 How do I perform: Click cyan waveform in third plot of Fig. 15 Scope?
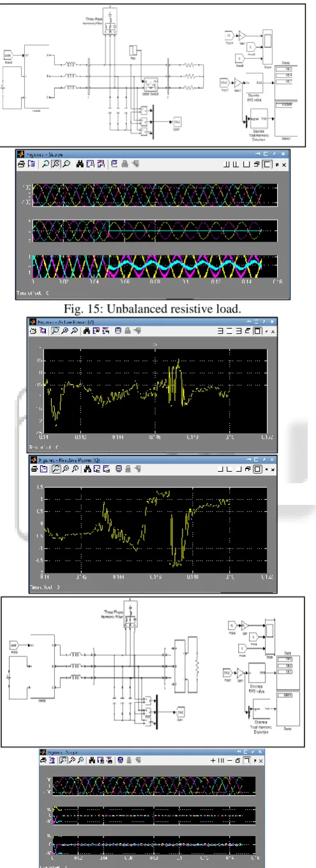[185, 263]
